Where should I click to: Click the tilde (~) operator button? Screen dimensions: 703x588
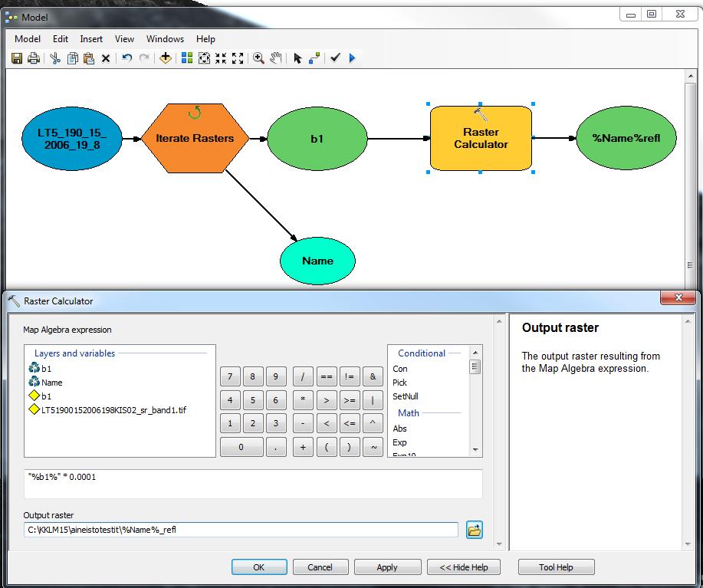pos(373,447)
